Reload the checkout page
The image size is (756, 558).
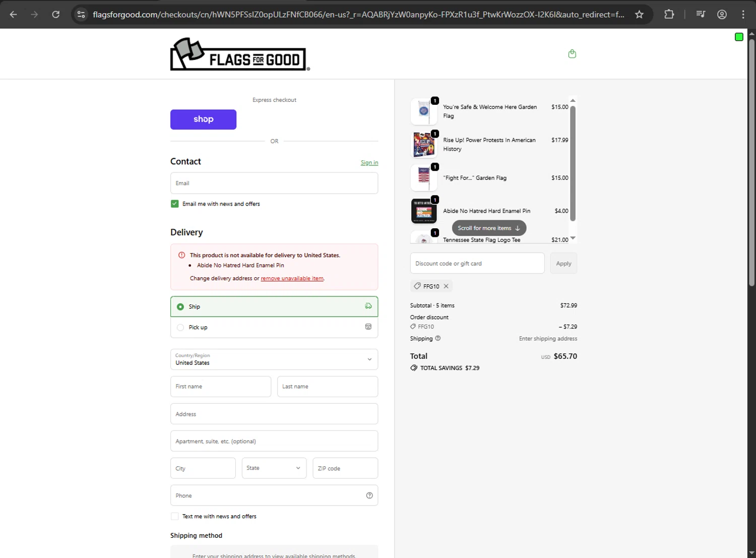coord(56,15)
